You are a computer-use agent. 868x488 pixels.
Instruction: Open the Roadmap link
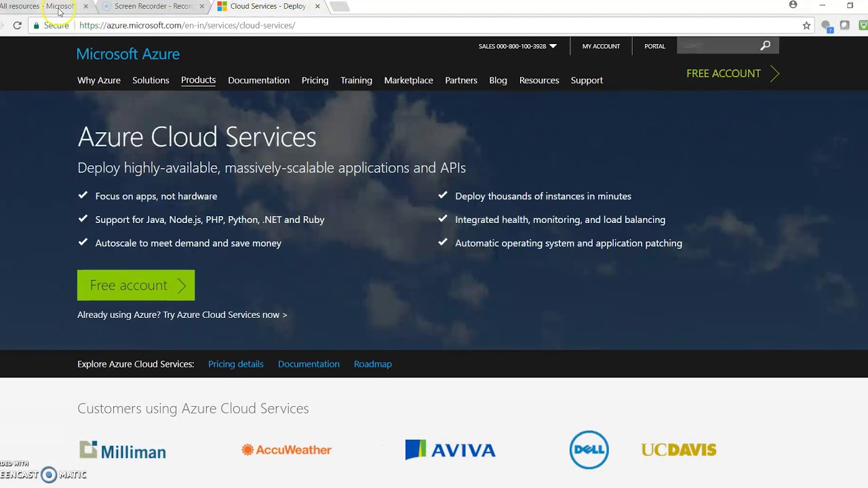[x=372, y=364]
